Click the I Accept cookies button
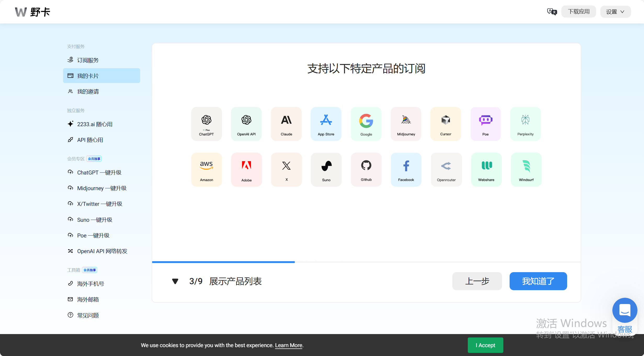 [x=485, y=345]
